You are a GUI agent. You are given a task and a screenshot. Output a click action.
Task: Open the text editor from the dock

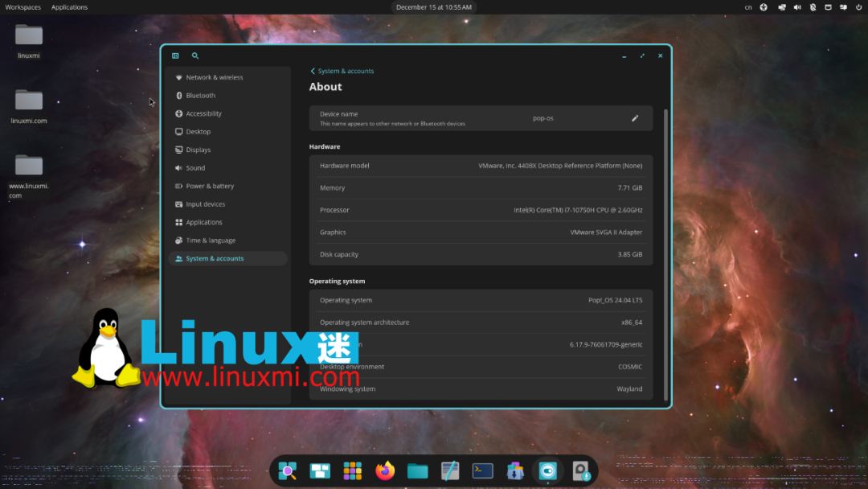[x=449, y=471]
